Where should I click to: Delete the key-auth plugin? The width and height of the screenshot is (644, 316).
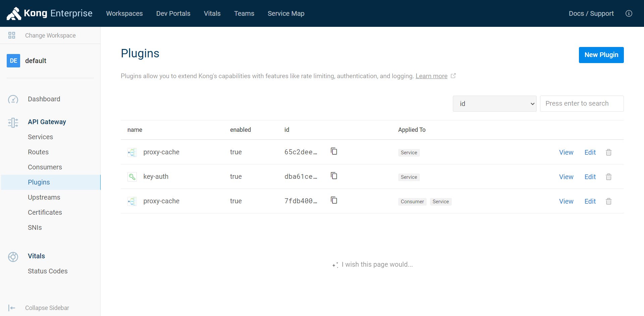(x=609, y=177)
